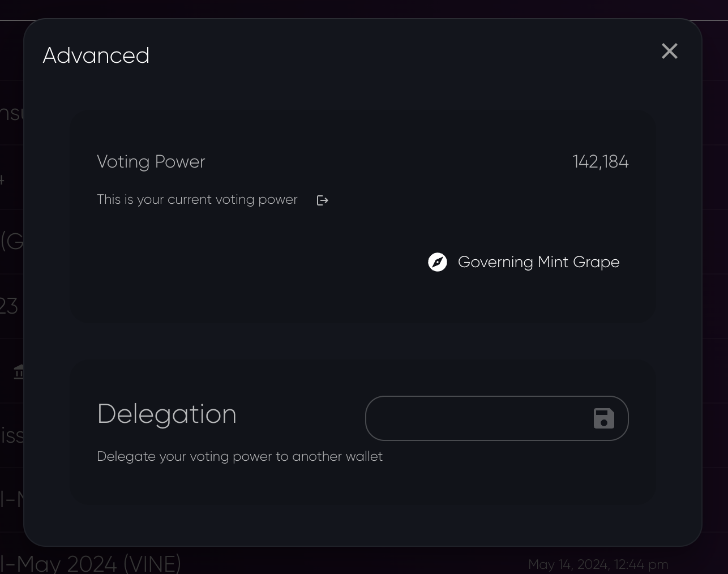Click the compass icon beside Governing Mint

[438, 262]
